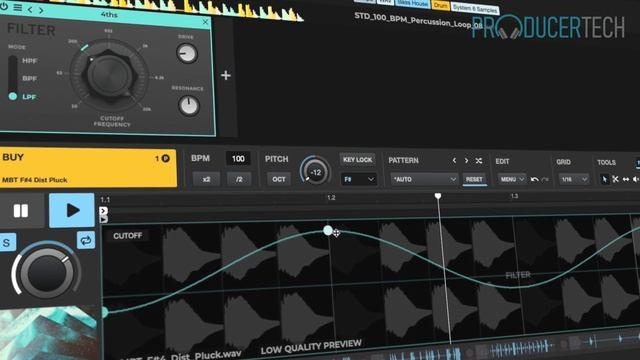Click the 4ths preset title

[x=109, y=15]
